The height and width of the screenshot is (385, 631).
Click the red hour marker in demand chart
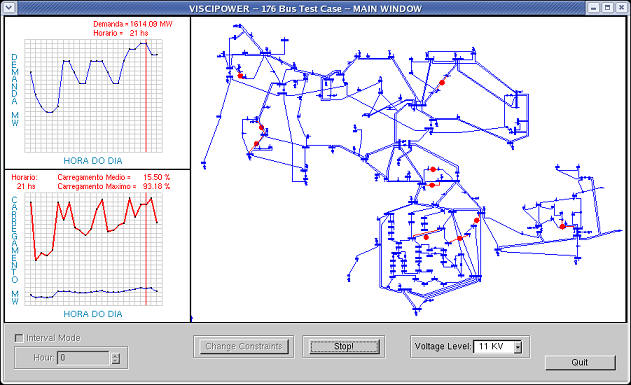pyautogui.click(x=146, y=96)
